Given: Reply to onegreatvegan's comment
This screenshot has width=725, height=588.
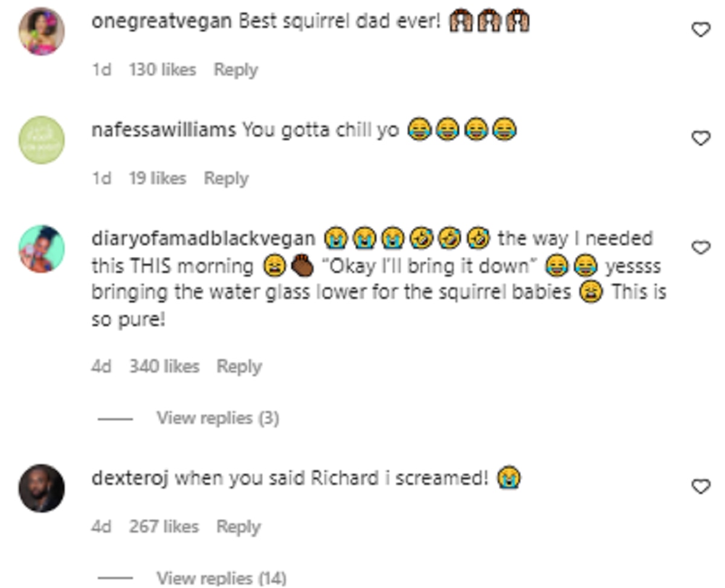Looking at the screenshot, I should (x=236, y=70).
